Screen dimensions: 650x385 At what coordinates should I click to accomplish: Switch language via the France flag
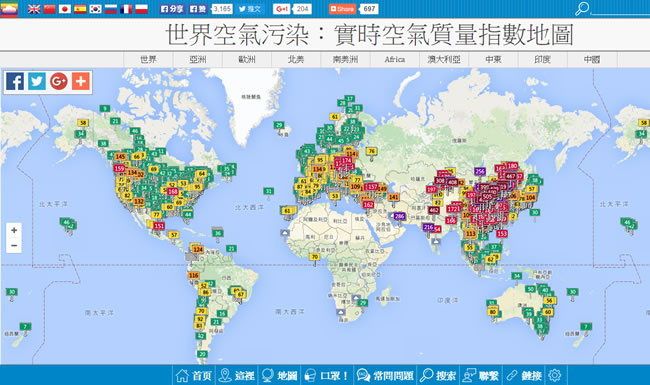click(126, 9)
